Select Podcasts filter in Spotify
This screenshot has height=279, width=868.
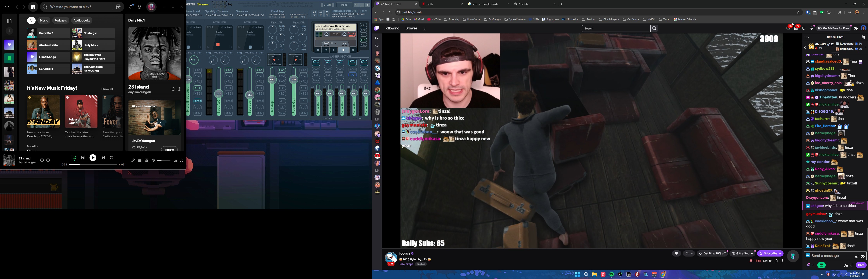coord(61,21)
